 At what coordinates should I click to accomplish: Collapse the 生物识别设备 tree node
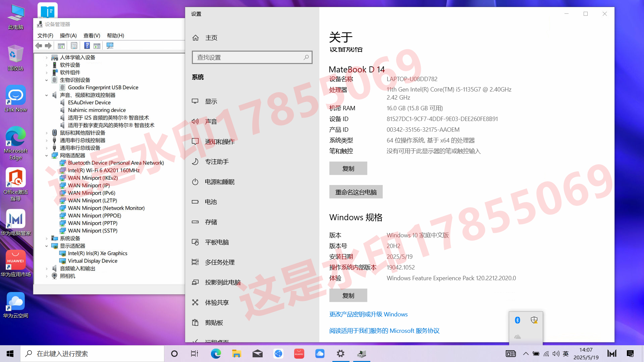pyautogui.click(x=47, y=80)
